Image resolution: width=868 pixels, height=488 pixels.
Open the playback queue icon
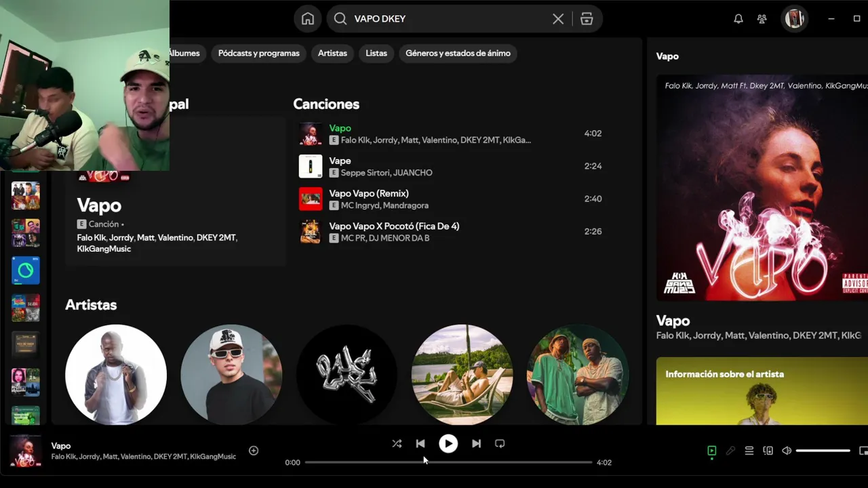pyautogui.click(x=749, y=451)
